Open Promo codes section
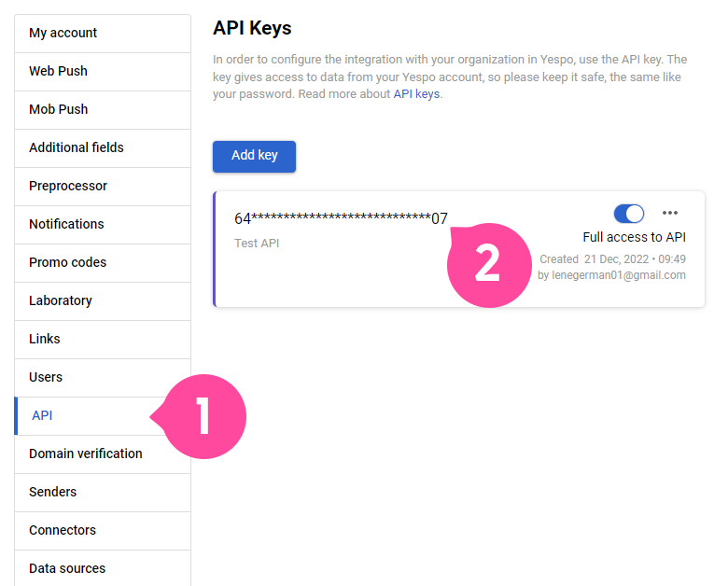This screenshot has height=586, width=728. tap(102, 263)
